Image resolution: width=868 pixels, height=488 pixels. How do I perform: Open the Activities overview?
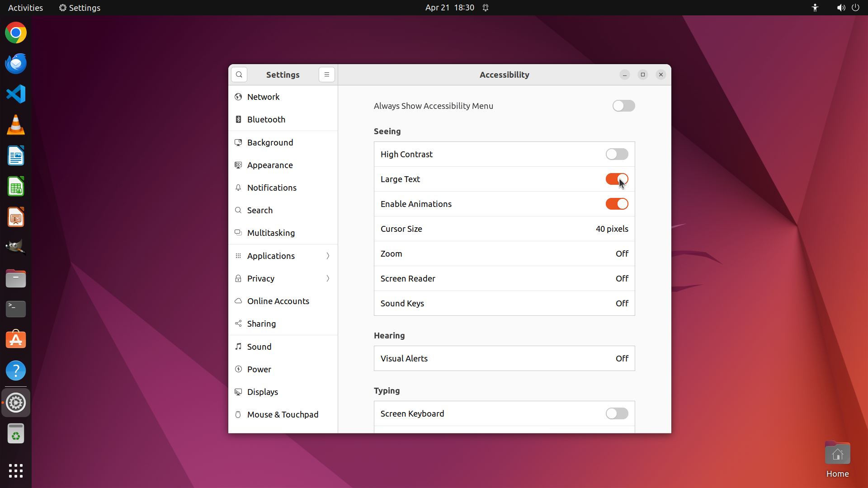[x=25, y=8]
